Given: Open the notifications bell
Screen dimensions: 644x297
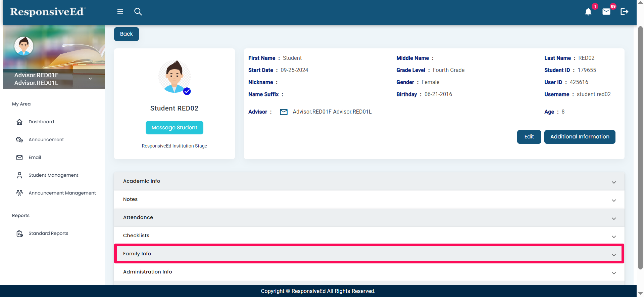Looking at the screenshot, I should [588, 12].
